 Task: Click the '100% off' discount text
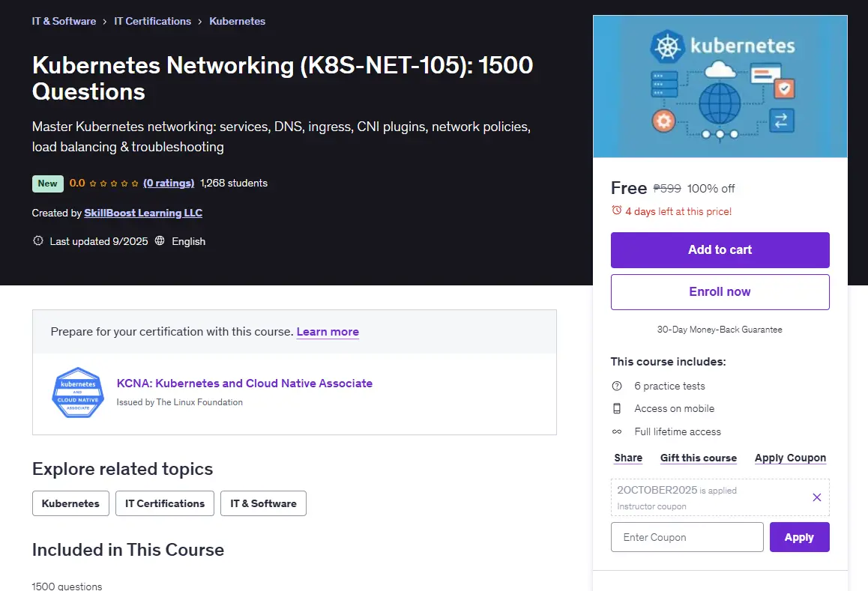pyautogui.click(x=711, y=189)
